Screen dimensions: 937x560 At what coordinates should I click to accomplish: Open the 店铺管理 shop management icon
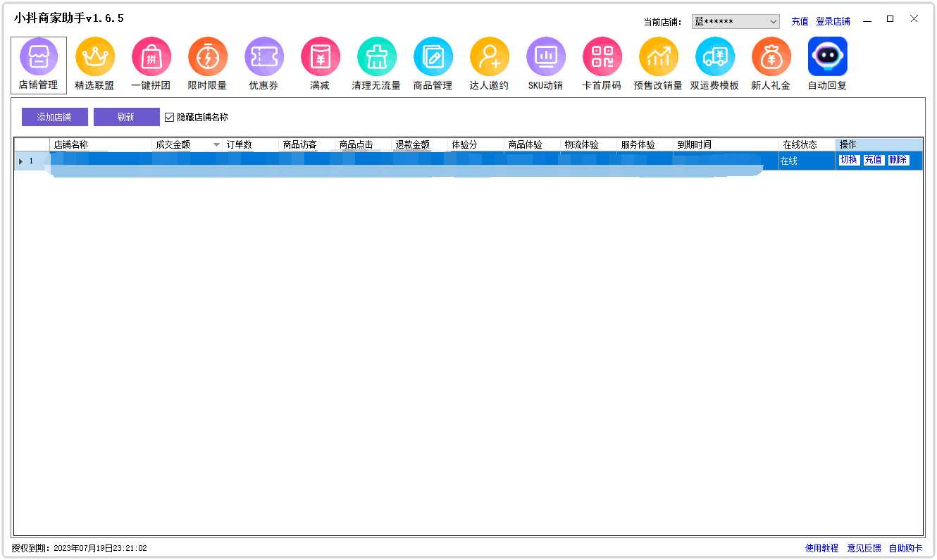coord(39,57)
